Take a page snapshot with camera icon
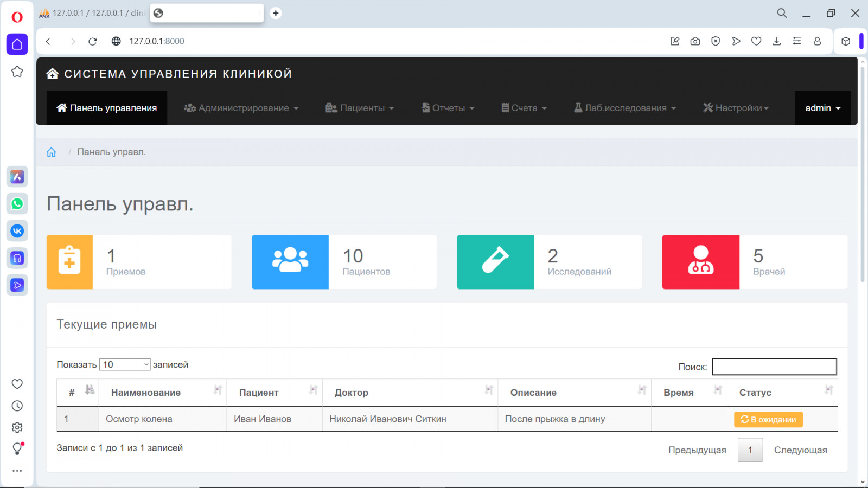The height and width of the screenshot is (488, 868). pyautogui.click(x=695, y=41)
